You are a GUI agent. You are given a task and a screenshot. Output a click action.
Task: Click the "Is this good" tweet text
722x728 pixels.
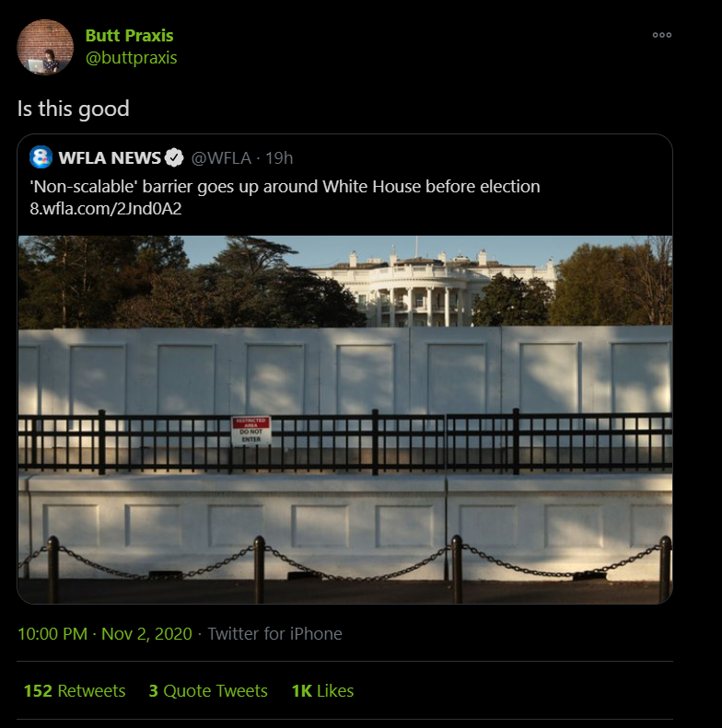click(74, 109)
